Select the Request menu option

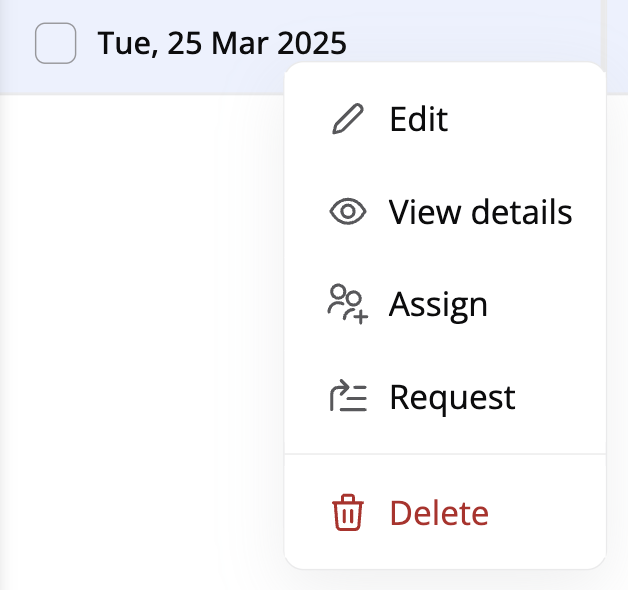pyautogui.click(x=452, y=397)
